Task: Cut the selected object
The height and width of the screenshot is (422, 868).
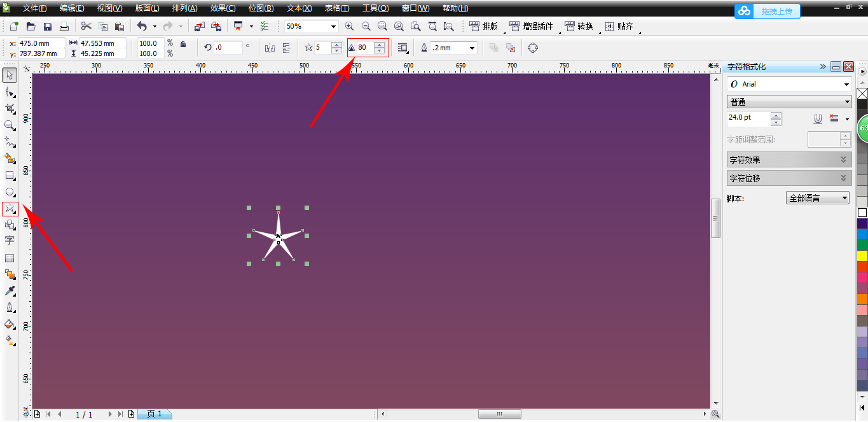Action: (86, 26)
